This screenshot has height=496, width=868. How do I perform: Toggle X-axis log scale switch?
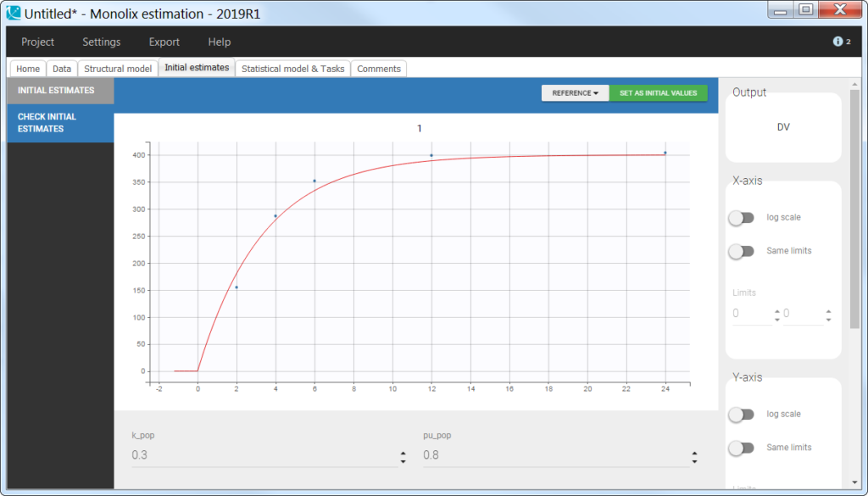(741, 218)
